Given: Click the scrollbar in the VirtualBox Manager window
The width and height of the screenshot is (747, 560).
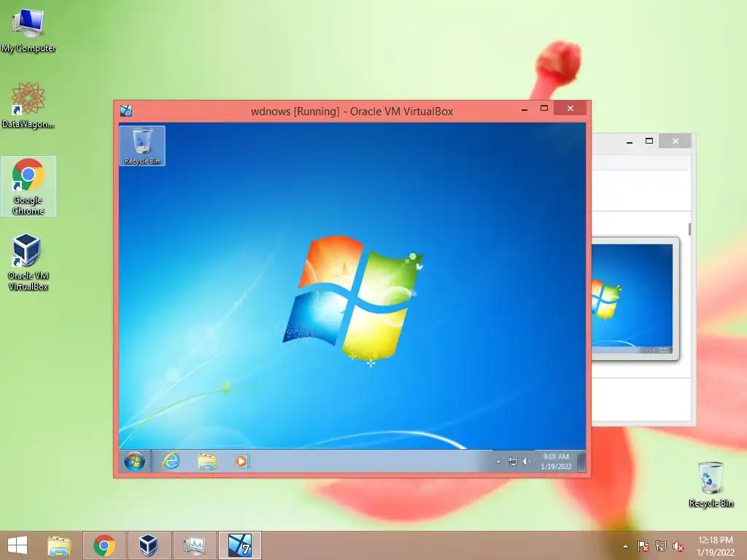Looking at the screenshot, I should [690, 229].
